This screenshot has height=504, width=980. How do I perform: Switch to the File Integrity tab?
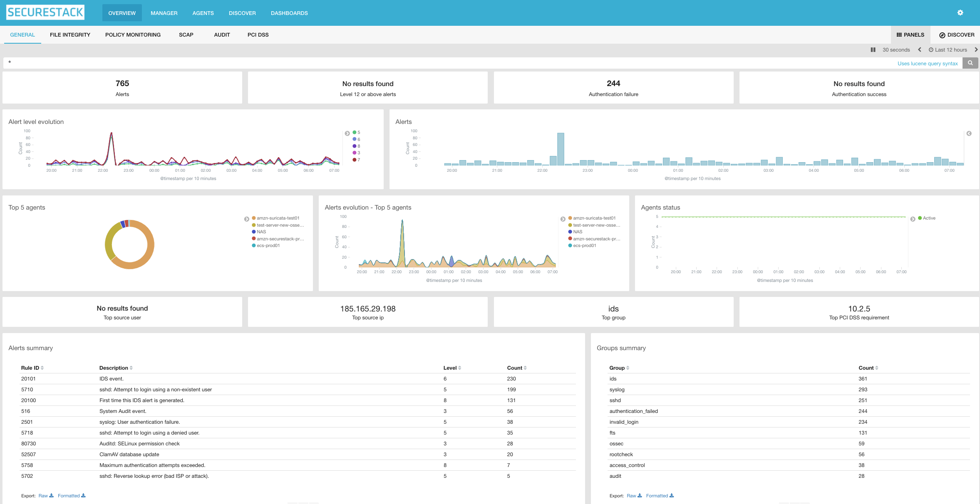[70, 35]
